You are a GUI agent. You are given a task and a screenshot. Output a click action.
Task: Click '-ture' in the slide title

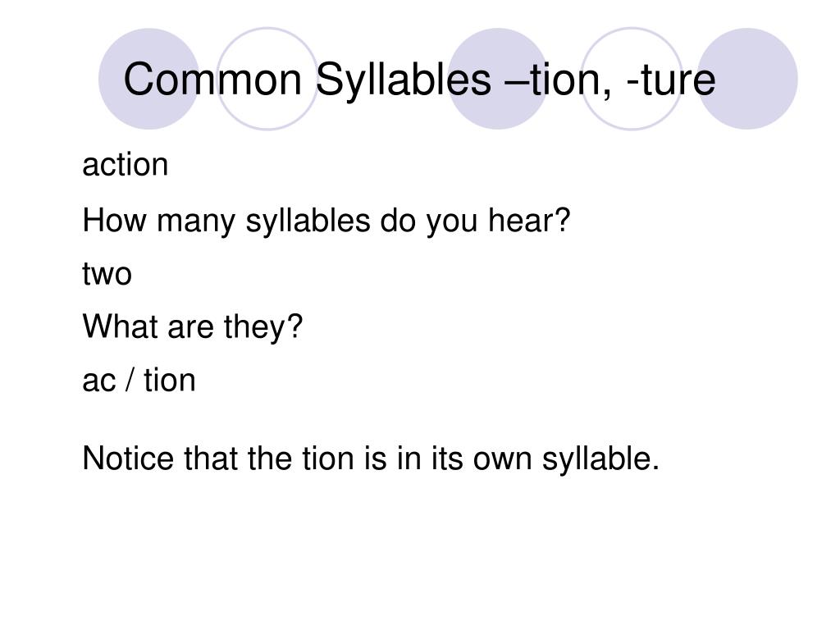[670, 80]
